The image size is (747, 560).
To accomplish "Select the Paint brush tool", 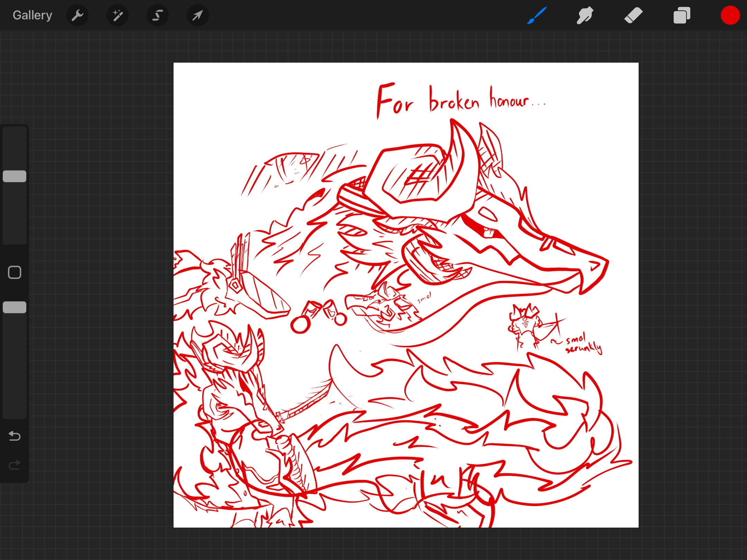I will [536, 15].
